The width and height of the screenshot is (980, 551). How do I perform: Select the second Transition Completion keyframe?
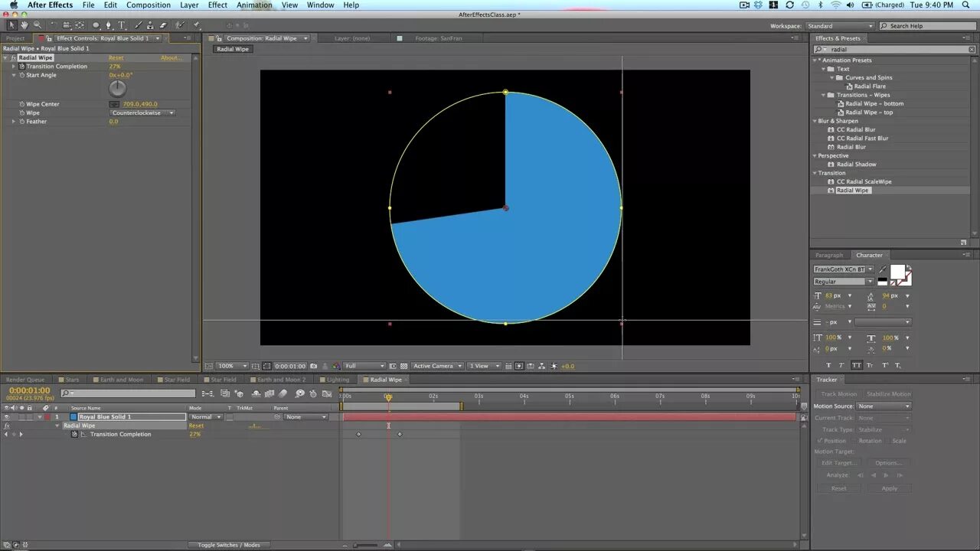(x=400, y=434)
